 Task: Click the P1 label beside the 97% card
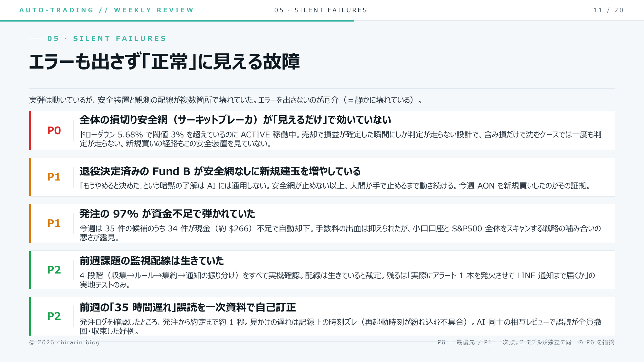point(54,223)
